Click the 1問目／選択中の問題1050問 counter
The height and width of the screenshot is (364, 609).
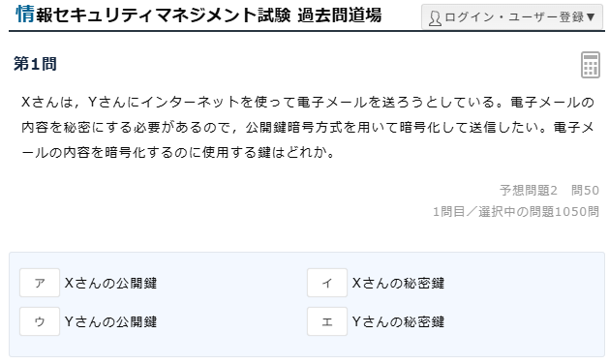(516, 212)
